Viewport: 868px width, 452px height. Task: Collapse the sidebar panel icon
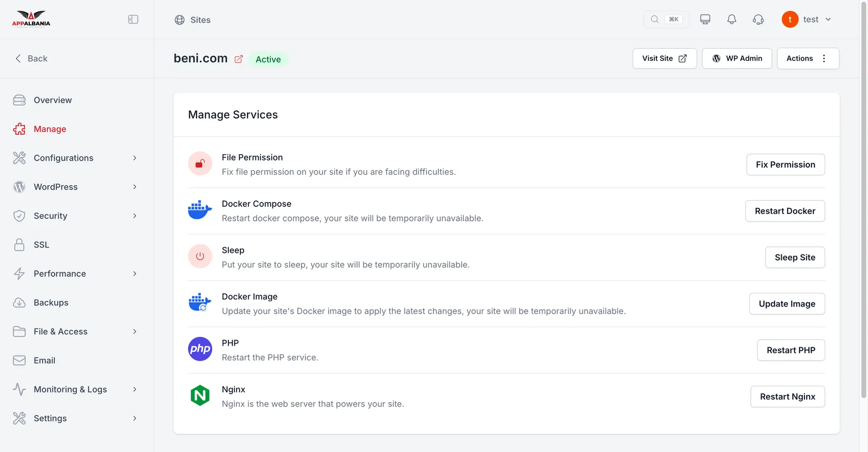click(133, 20)
